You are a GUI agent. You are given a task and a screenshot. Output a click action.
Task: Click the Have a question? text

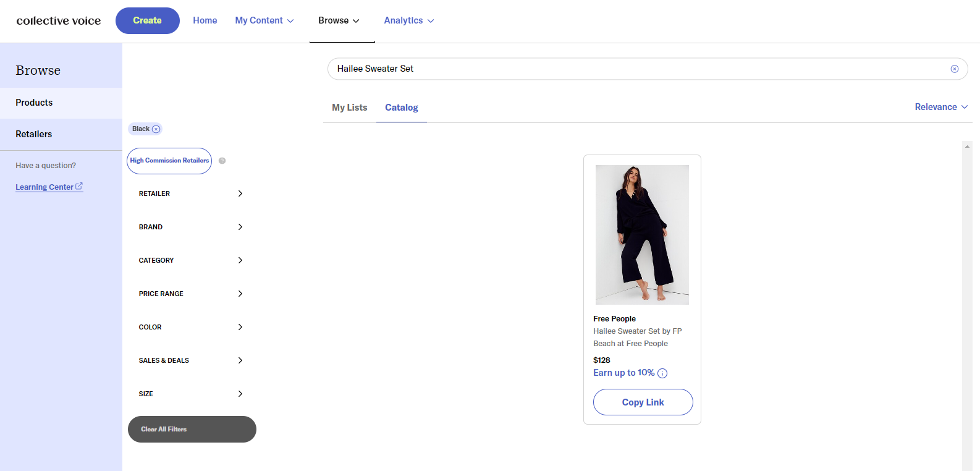(x=46, y=166)
